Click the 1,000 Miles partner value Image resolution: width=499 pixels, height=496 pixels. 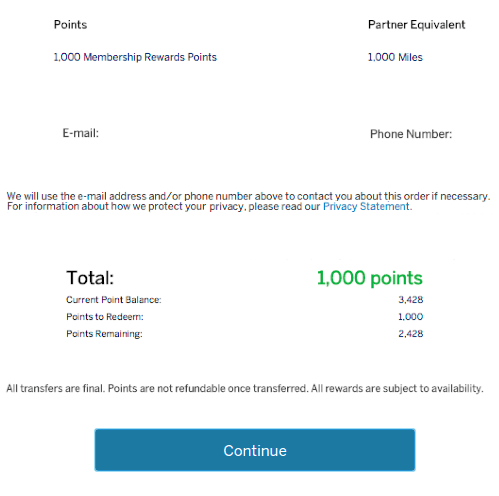tap(395, 57)
